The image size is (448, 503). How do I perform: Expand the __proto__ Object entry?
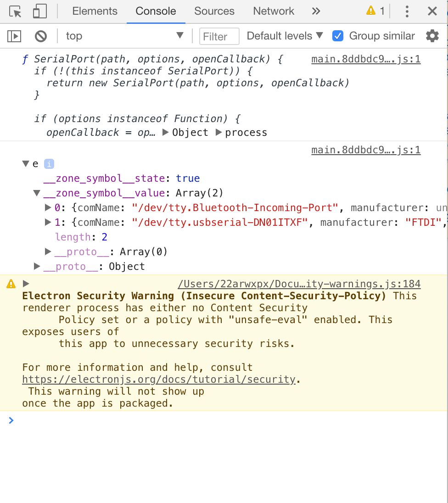(37, 266)
